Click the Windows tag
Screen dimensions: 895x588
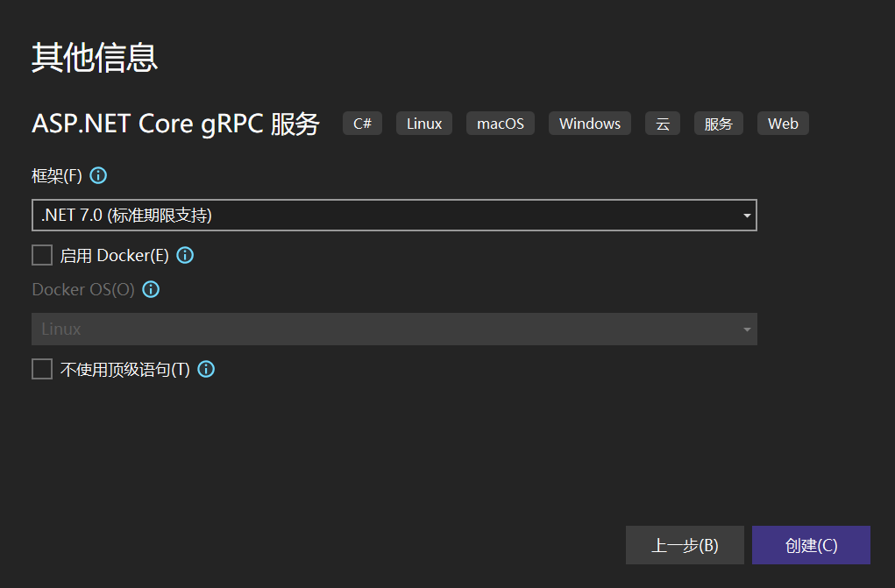point(590,124)
